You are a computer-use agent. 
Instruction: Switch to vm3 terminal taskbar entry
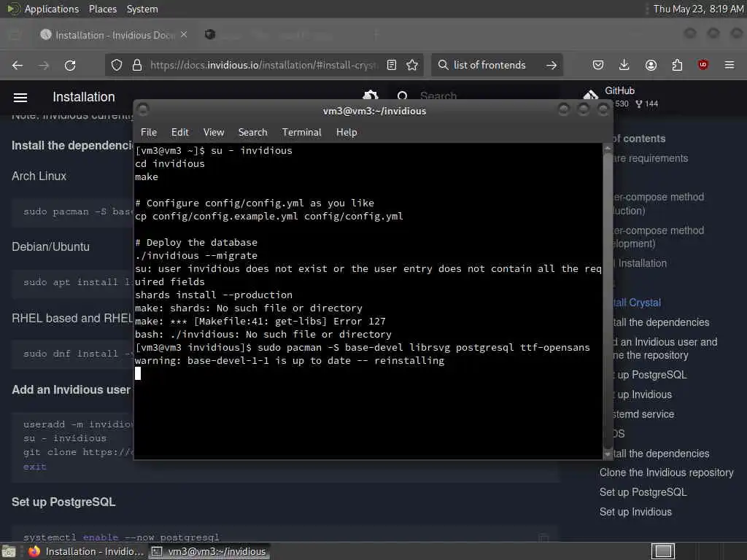[209, 551]
